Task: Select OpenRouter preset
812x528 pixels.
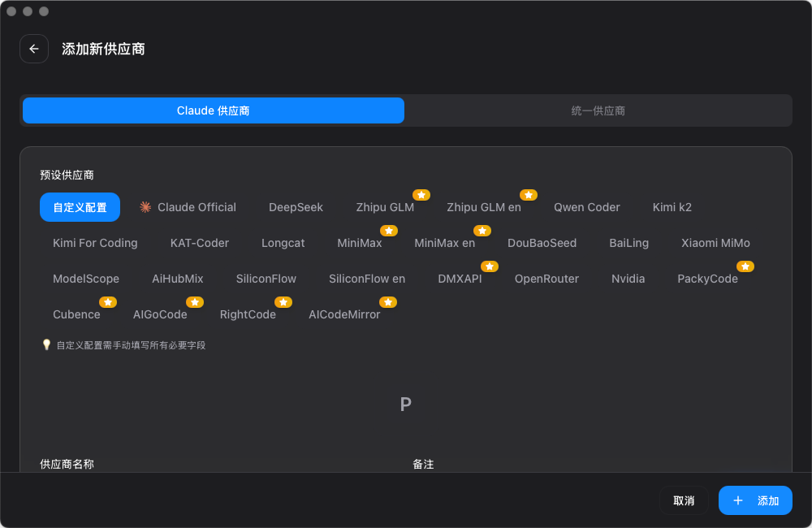Action: click(x=546, y=279)
